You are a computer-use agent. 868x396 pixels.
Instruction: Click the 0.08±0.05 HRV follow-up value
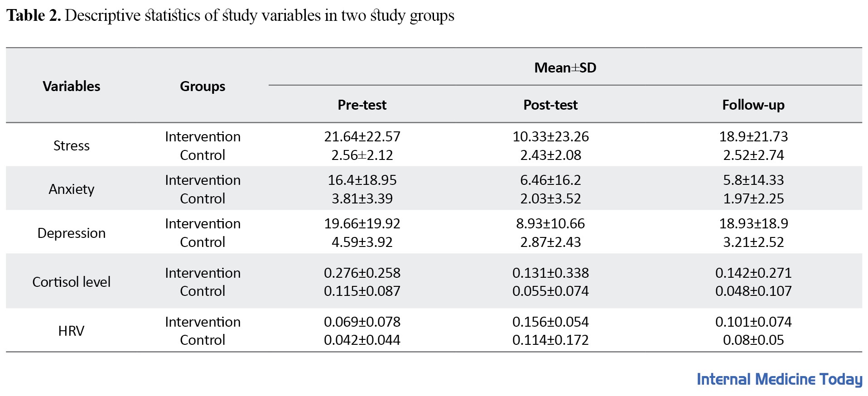(x=753, y=340)
